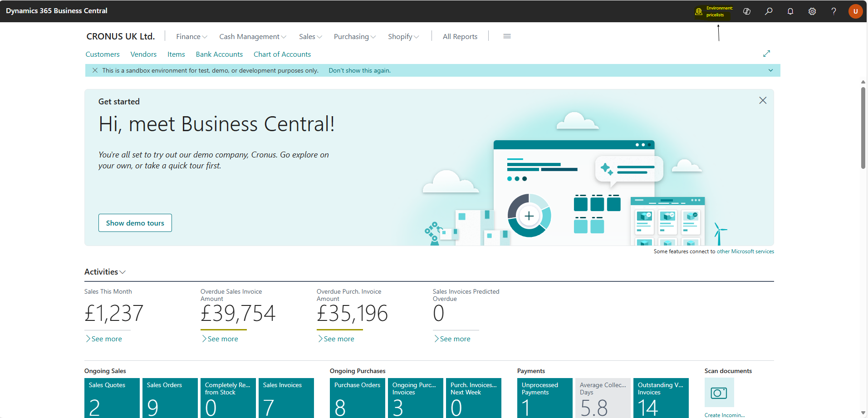Open the Sales Quotes tile
868x418 pixels.
[x=112, y=398]
